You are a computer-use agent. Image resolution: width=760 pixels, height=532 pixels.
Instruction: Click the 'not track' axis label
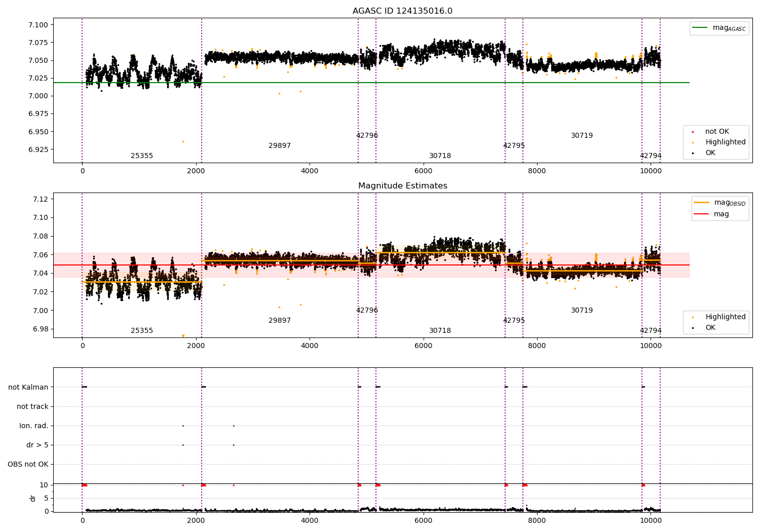[x=32, y=406]
